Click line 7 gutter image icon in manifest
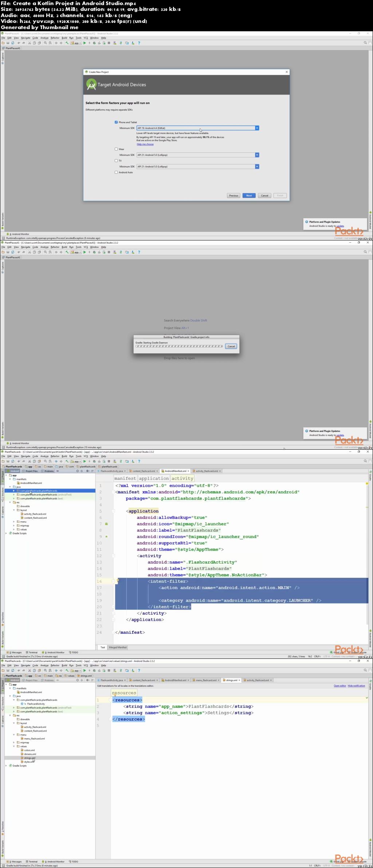373x868 pixels. pyautogui.click(x=106, y=524)
